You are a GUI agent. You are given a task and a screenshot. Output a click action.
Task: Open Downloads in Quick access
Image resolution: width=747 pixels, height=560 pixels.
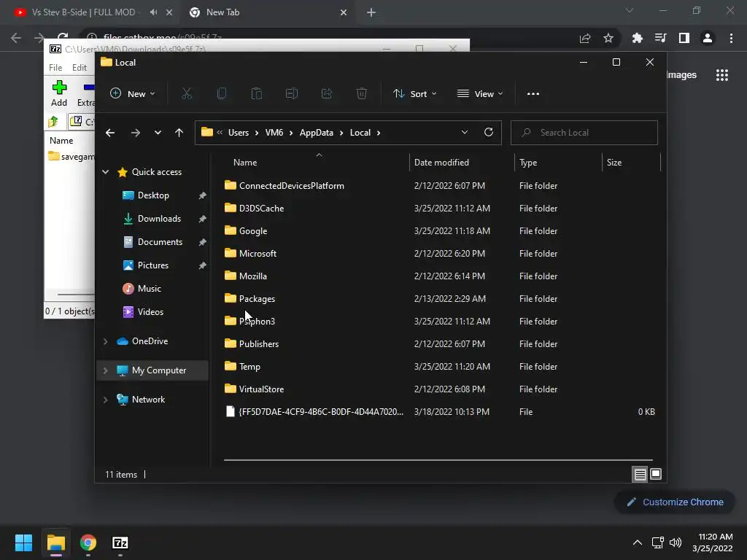coord(159,219)
